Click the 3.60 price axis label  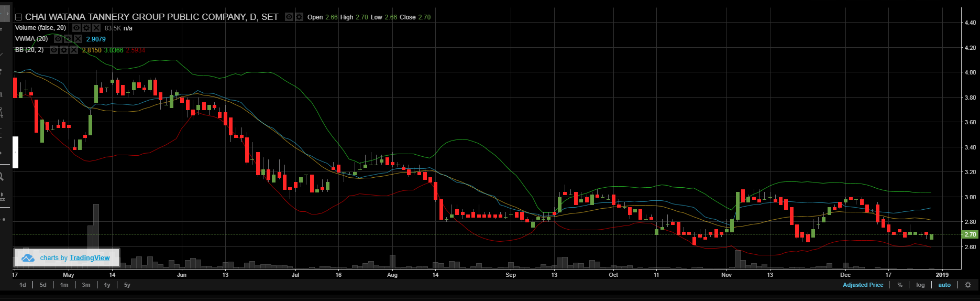[x=970, y=122]
